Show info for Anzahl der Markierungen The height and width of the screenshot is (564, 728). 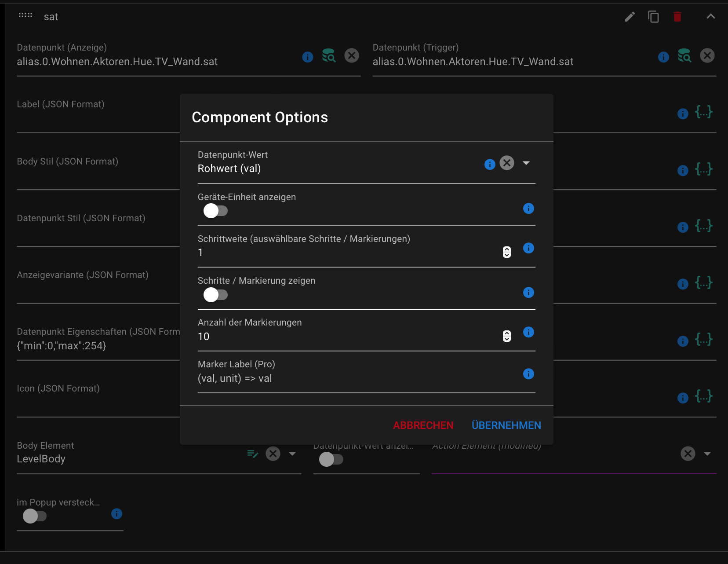click(x=528, y=332)
